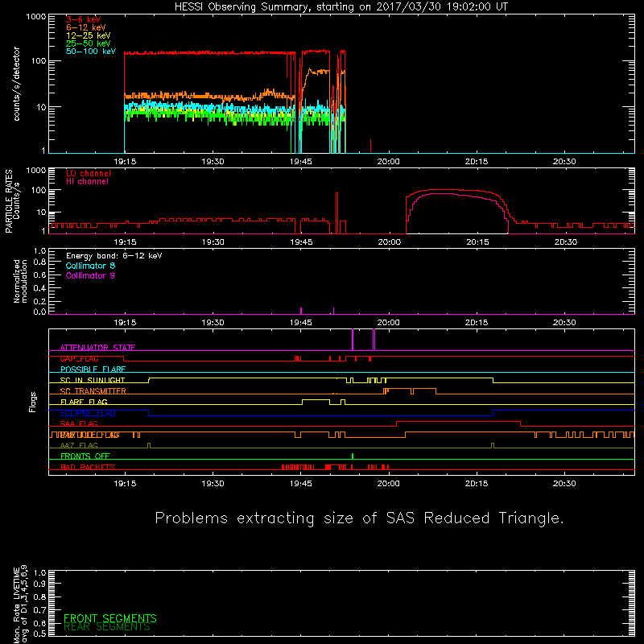Click 0.8 tick on Normalized modulation axis
The image size is (644, 644).
[x=39, y=262]
